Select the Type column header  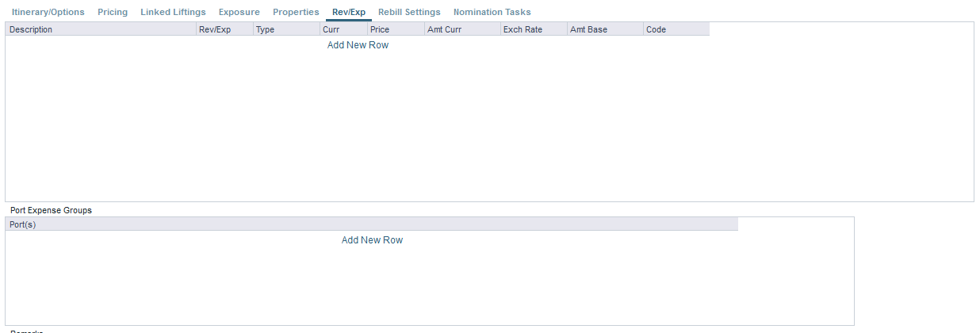[286, 29]
